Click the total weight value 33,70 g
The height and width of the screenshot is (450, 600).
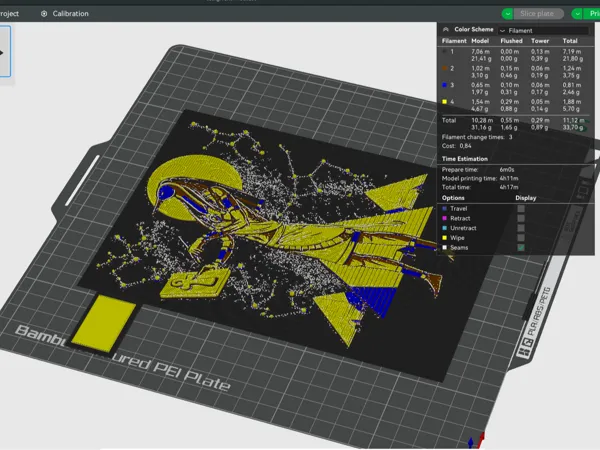[x=572, y=127]
